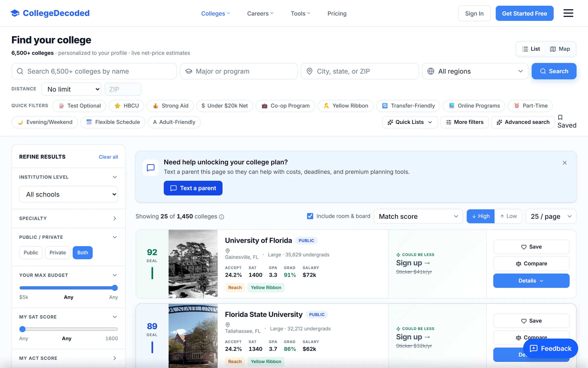
Task: Select the Test Optional quick filter
Action: click(x=79, y=106)
